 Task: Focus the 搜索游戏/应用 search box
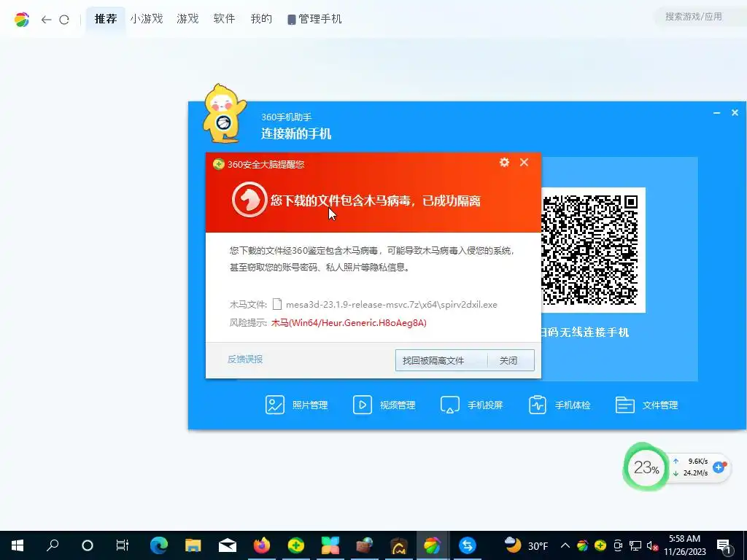coord(700,17)
